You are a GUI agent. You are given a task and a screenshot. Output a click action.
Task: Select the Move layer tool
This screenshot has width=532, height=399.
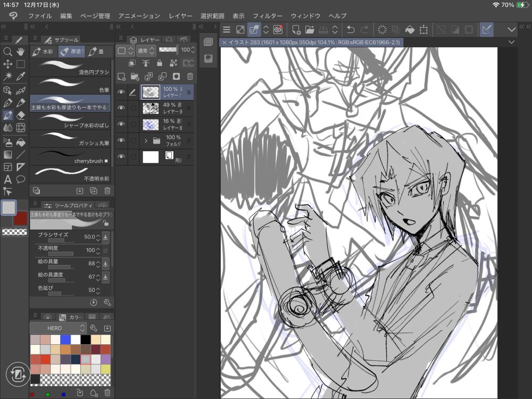[x=7, y=64]
